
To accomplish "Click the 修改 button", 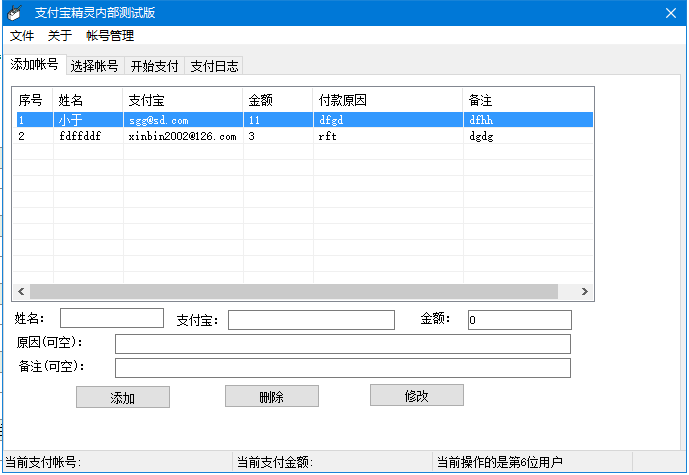I will point(417,395).
